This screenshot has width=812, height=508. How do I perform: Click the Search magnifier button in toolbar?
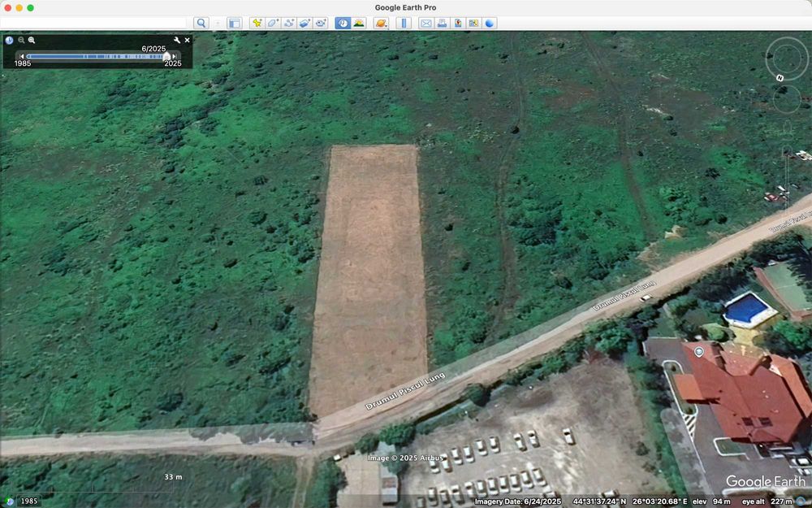pos(201,23)
